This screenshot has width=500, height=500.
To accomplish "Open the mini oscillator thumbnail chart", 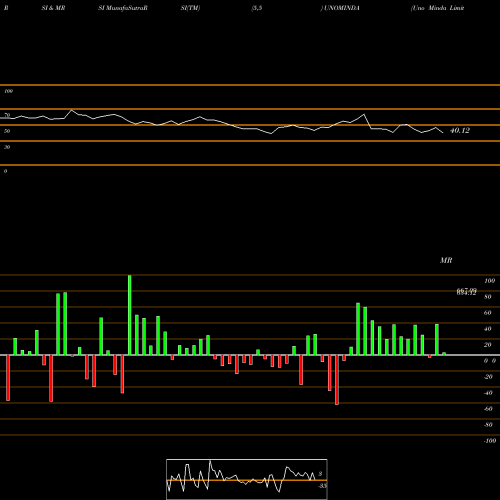I will (x=247, y=479).
